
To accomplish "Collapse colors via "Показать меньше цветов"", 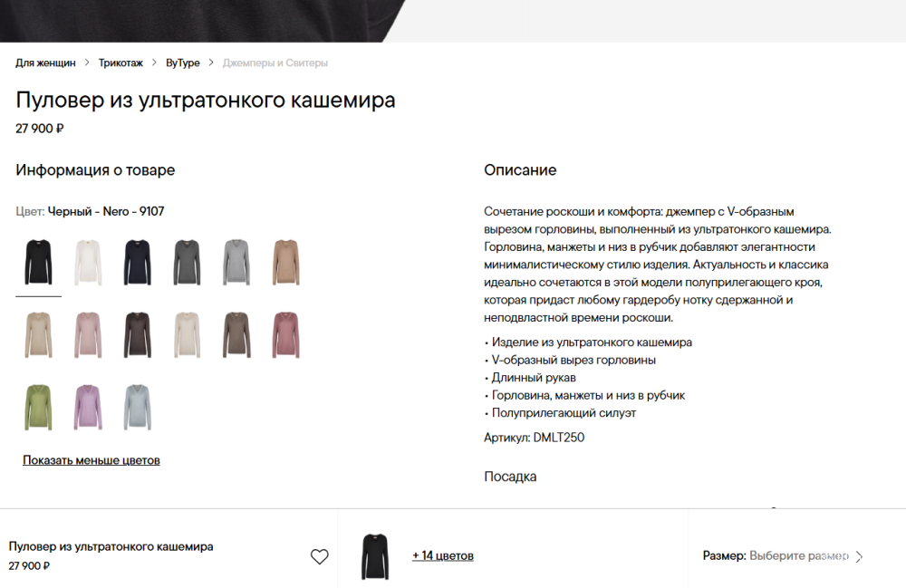I will tap(91, 461).
